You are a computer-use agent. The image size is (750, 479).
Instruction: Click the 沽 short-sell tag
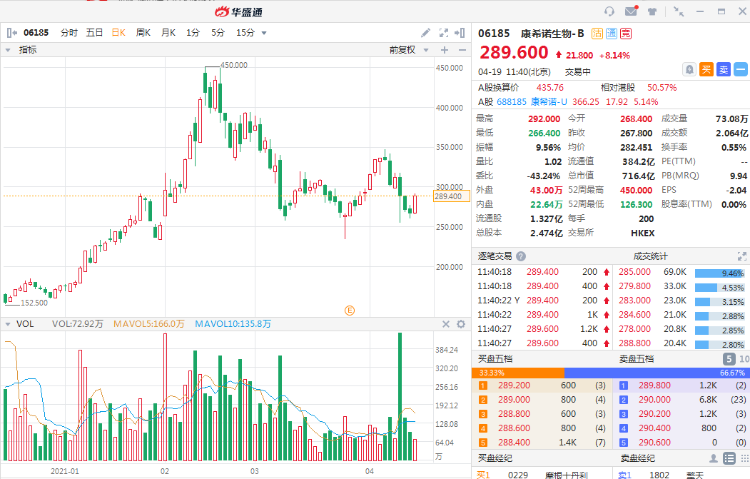point(597,33)
